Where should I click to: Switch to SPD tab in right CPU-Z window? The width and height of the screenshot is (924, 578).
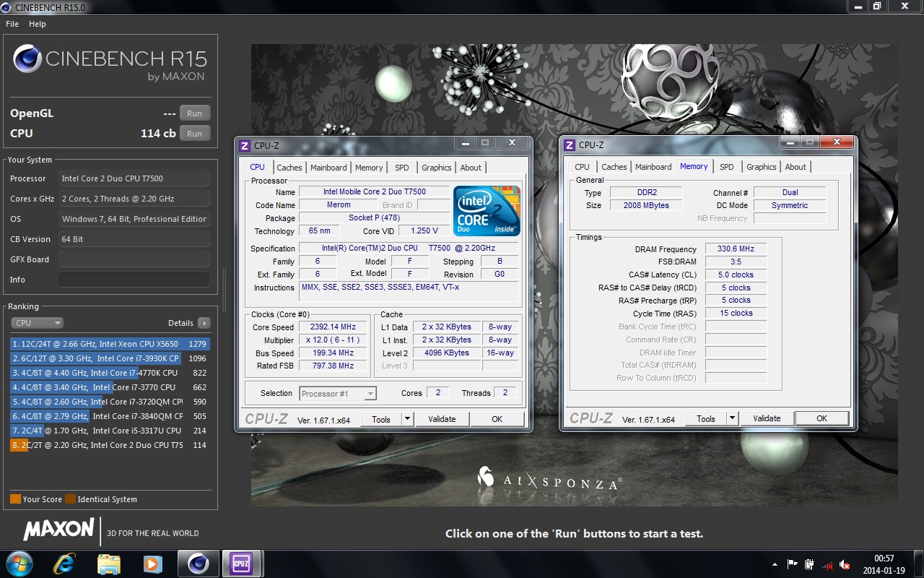point(727,167)
